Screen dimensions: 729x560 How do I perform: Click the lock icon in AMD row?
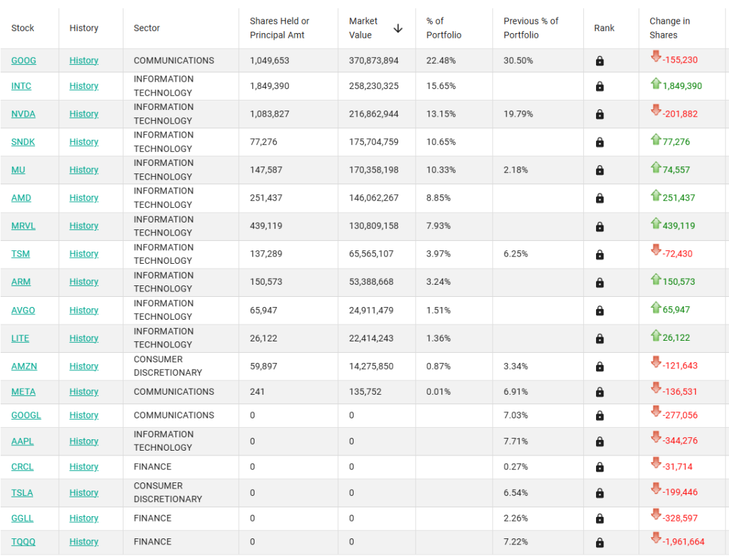click(x=600, y=198)
